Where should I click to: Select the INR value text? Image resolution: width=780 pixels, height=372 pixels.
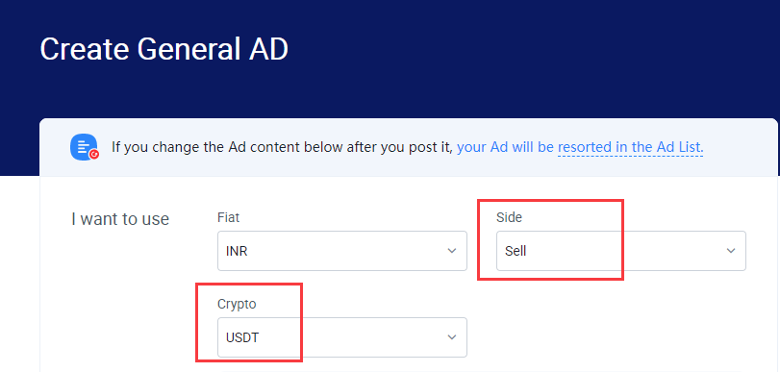tap(237, 251)
